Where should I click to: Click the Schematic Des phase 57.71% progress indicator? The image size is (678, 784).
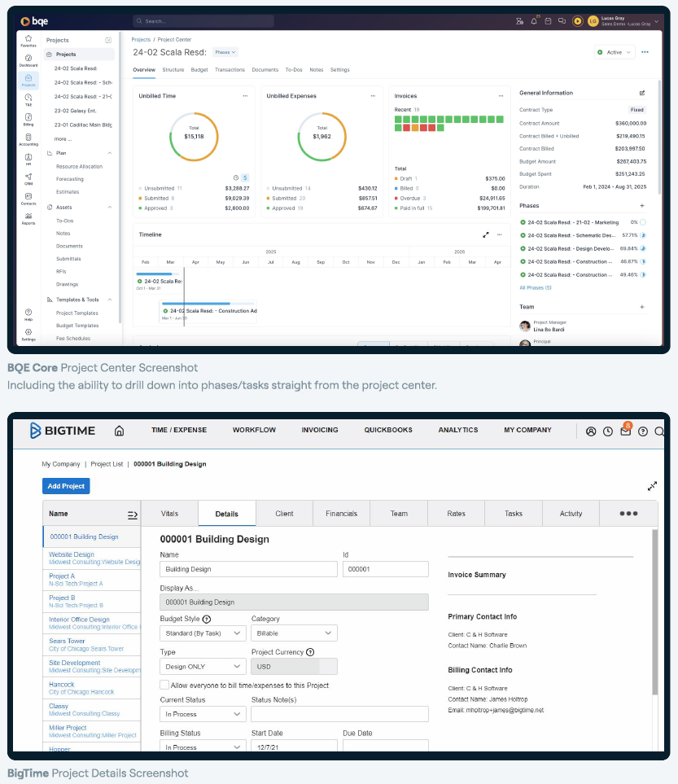coord(643,235)
